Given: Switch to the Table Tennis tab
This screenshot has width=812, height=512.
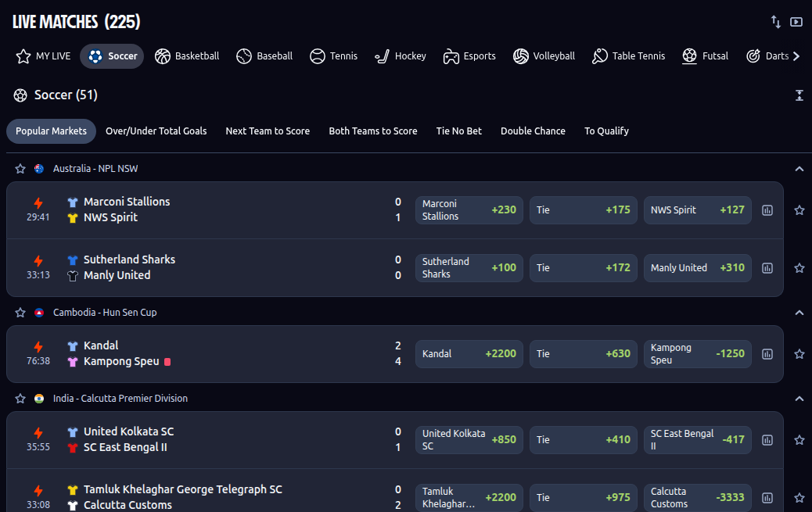Looking at the screenshot, I should coord(628,56).
